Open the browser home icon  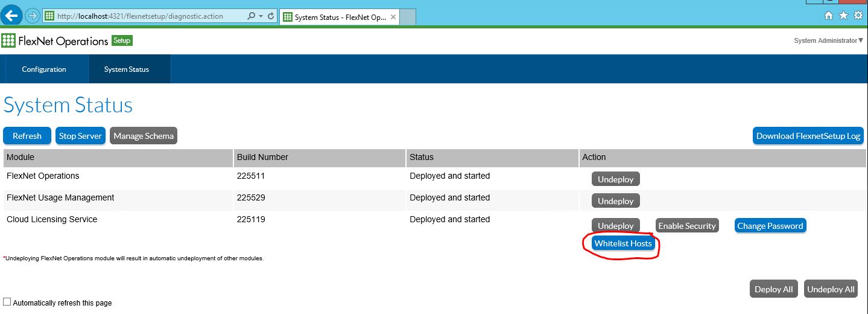click(x=829, y=16)
